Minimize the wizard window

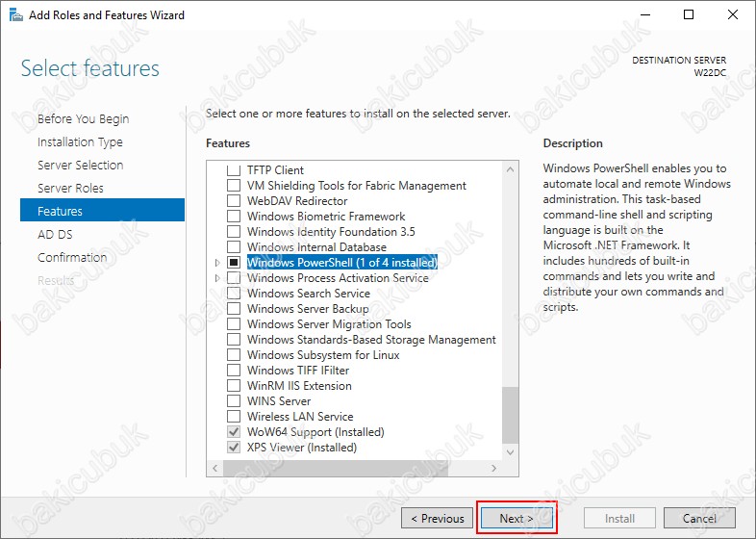point(645,15)
